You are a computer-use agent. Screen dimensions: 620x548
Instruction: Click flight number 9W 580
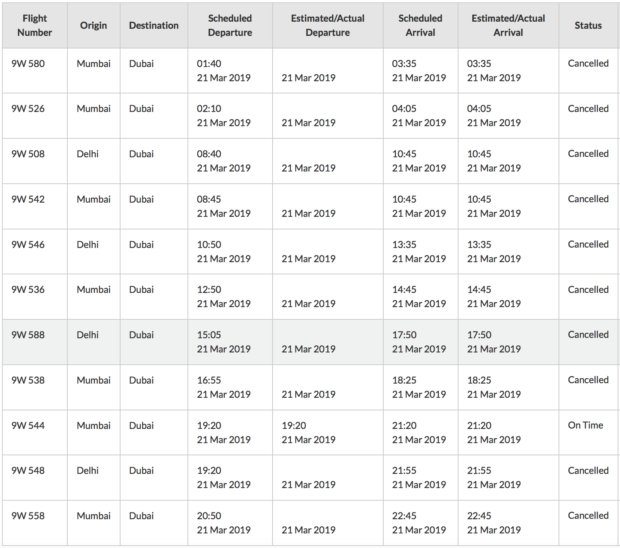28,64
